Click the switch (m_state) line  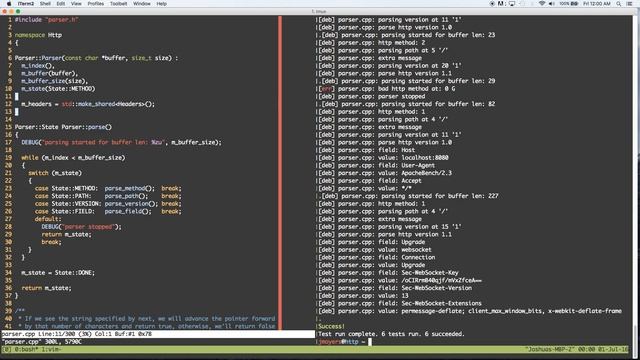pos(55,173)
